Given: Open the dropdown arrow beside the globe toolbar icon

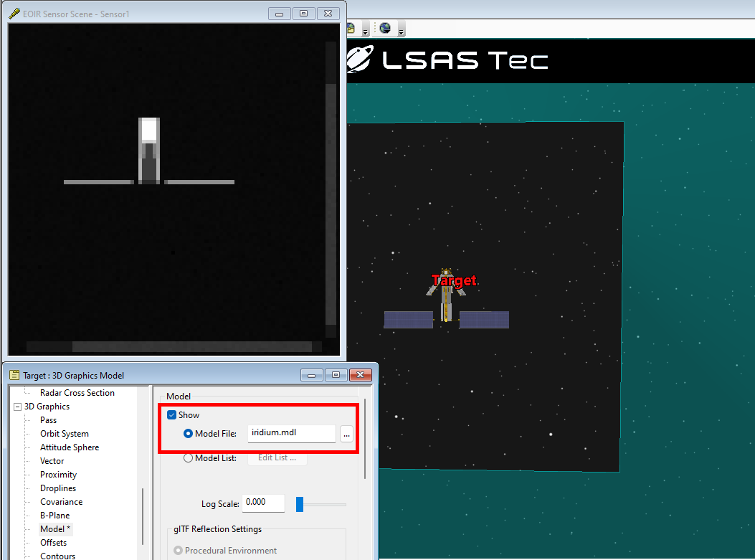Looking at the screenshot, I should pos(401,32).
